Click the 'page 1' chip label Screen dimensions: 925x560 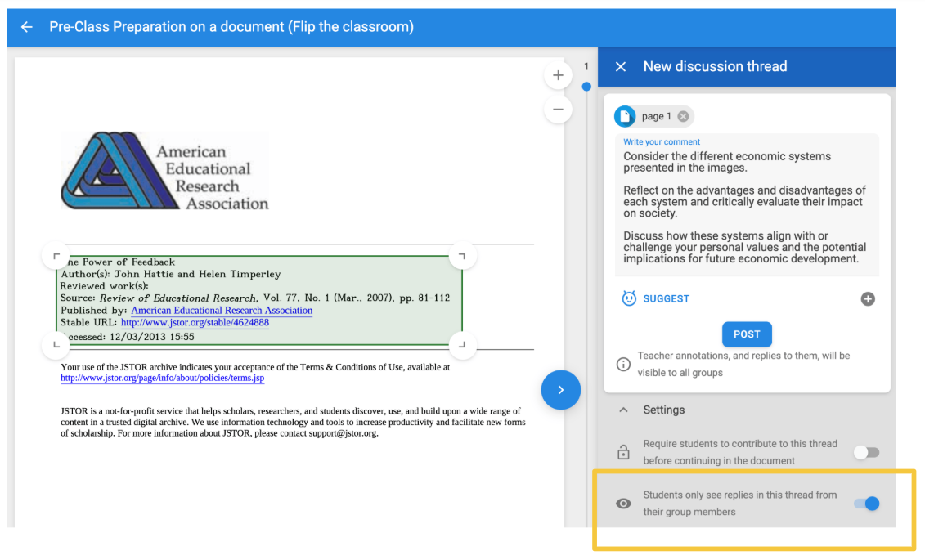pos(656,117)
